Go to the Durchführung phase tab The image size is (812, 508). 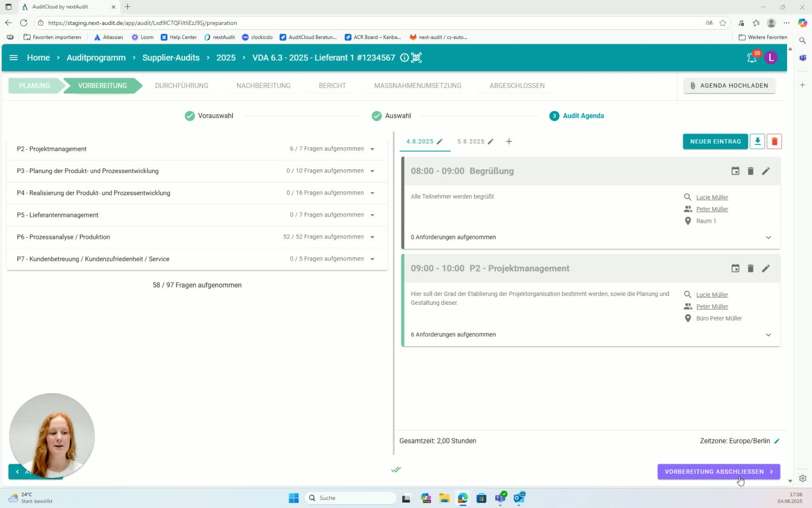point(181,86)
